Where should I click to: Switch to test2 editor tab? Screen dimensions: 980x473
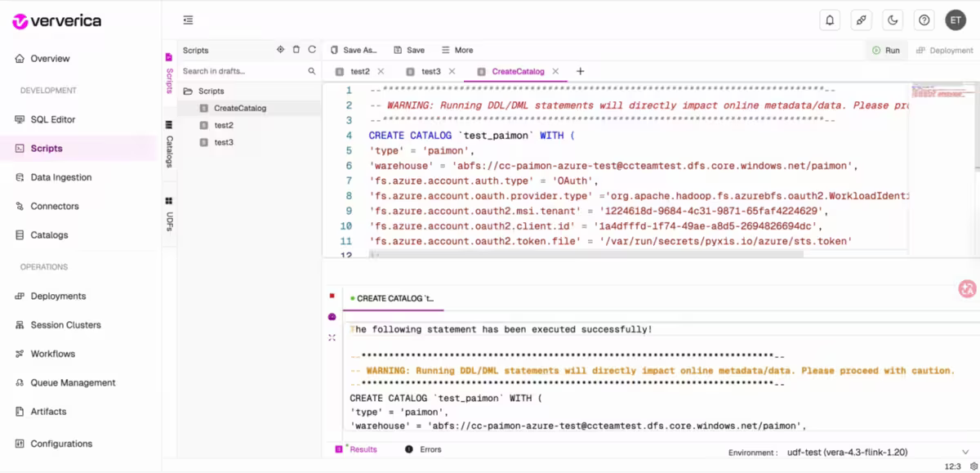point(359,72)
